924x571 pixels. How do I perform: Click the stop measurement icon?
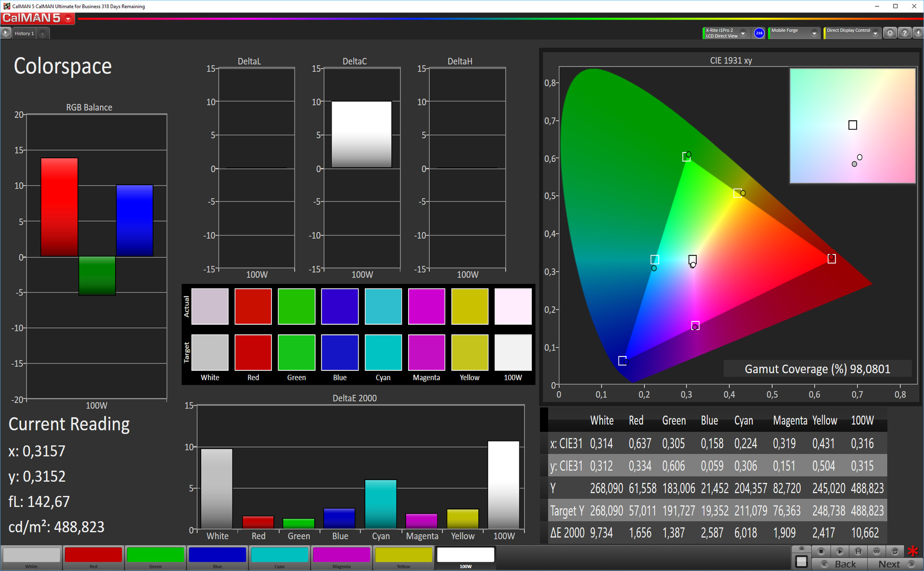821,551
